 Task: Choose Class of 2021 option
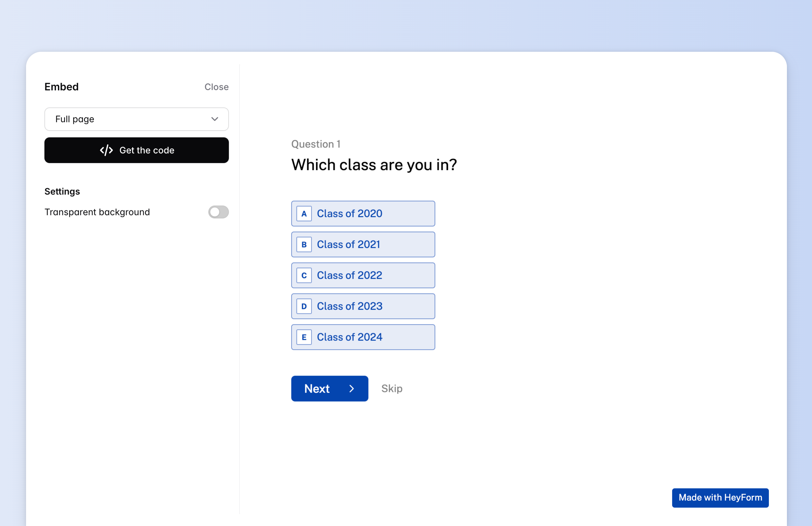[x=363, y=244]
